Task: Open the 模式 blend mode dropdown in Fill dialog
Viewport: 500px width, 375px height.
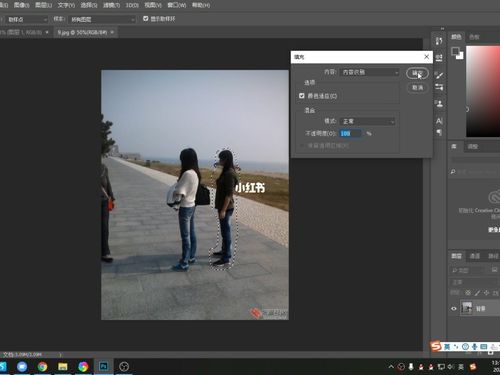Action: coord(368,121)
